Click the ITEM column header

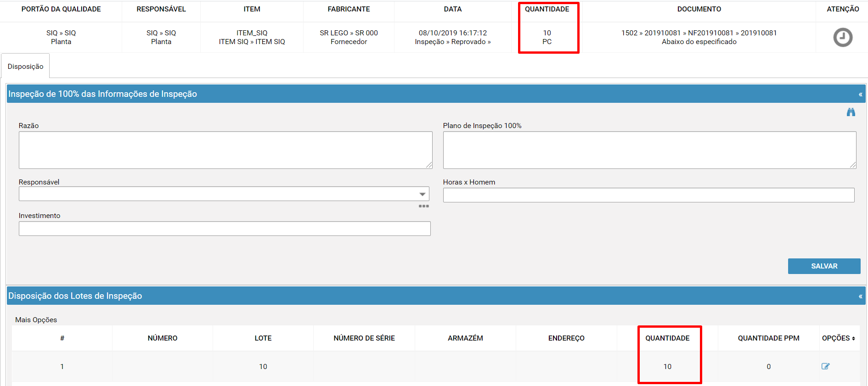[252, 9]
